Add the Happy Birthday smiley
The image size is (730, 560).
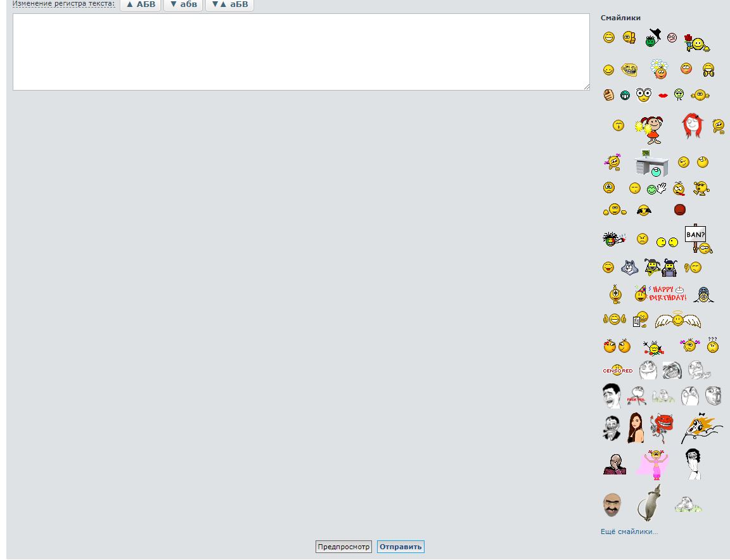click(x=660, y=293)
